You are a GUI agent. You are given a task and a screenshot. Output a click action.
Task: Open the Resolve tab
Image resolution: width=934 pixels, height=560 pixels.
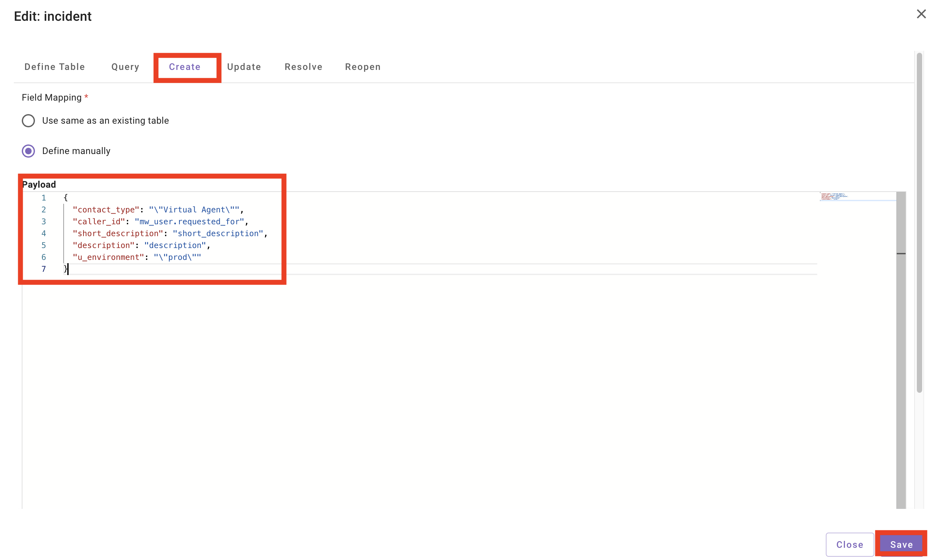click(x=303, y=67)
